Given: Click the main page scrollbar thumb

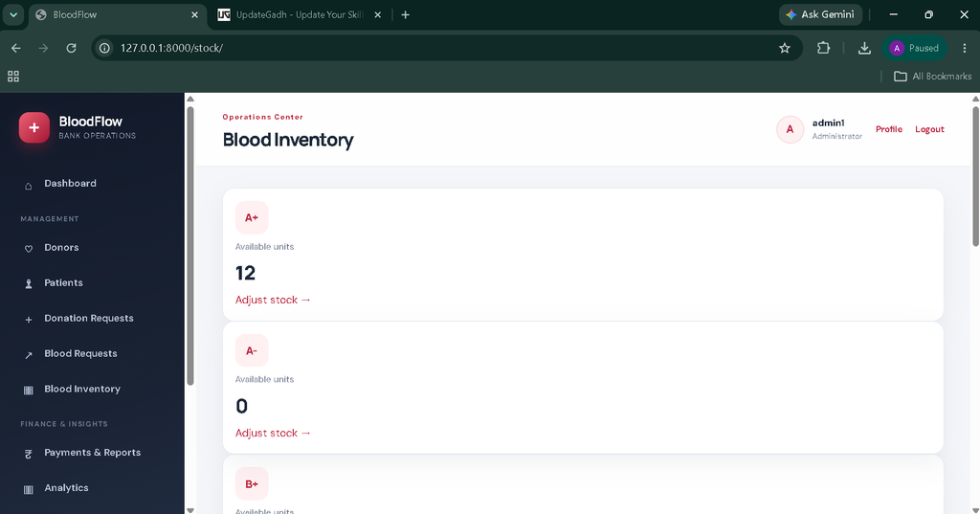Looking at the screenshot, I should point(975,176).
